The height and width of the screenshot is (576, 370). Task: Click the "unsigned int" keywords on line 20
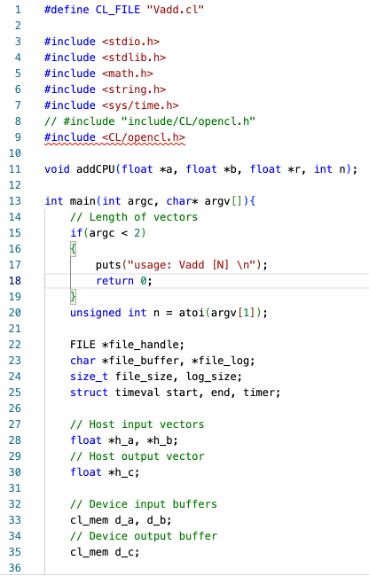108,313
